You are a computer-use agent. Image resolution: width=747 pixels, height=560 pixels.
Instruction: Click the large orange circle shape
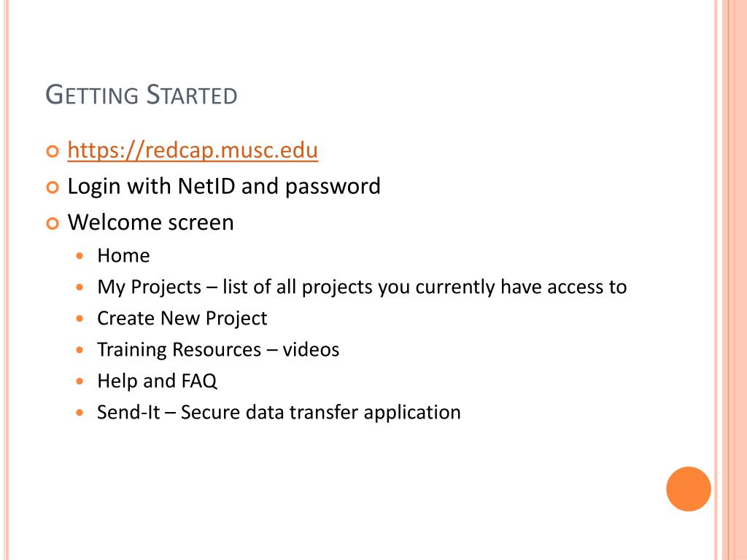tap(689, 489)
